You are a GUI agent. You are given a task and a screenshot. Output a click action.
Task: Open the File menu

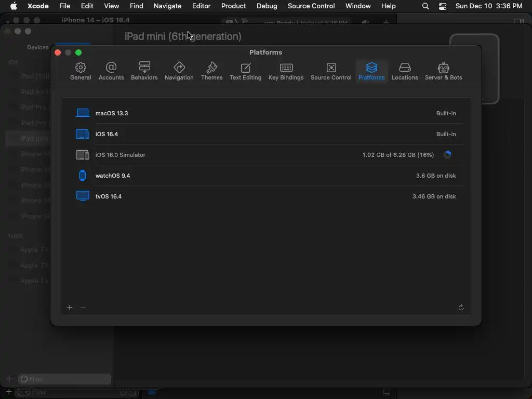pyautogui.click(x=64, y=6)
